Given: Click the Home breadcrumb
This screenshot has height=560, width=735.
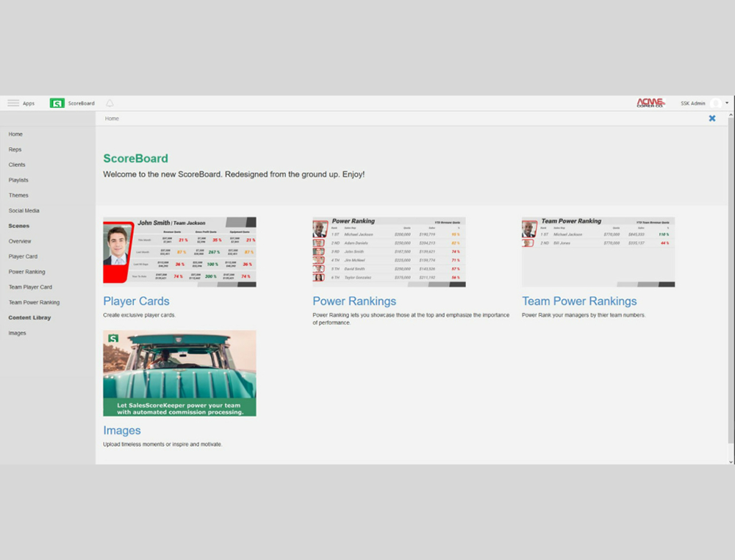Looking at the screenshot, I should pyautogui.click(x=112, y=118).
